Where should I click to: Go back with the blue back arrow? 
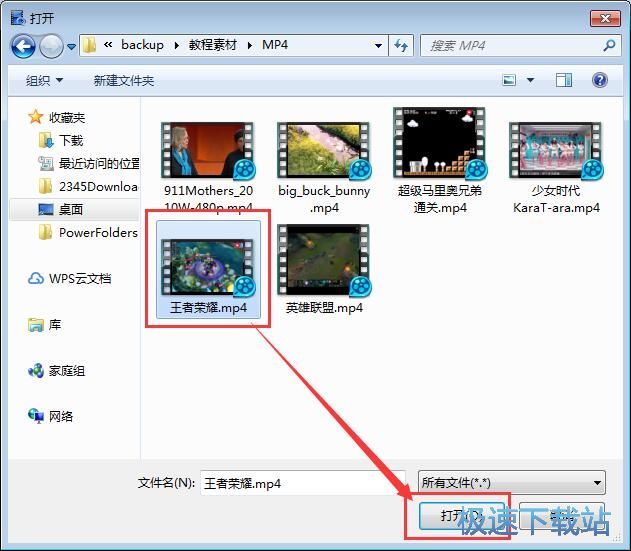[23, 46]
